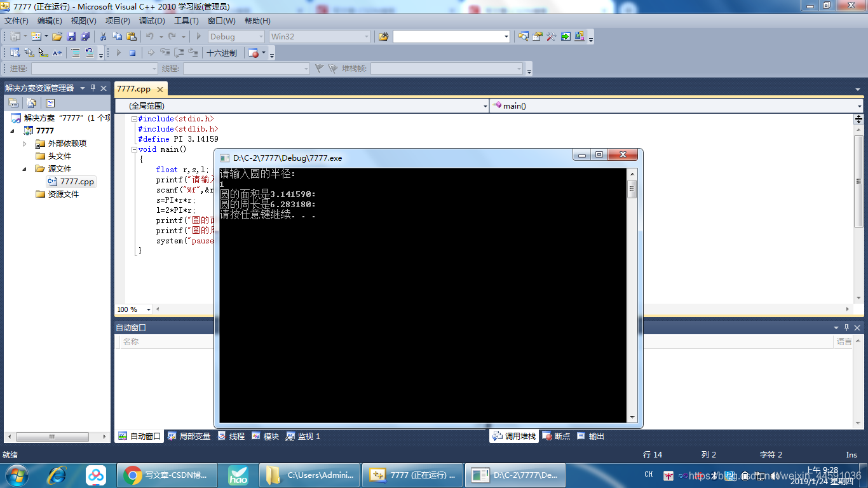Click the Windows Start button

coord(17,475)
